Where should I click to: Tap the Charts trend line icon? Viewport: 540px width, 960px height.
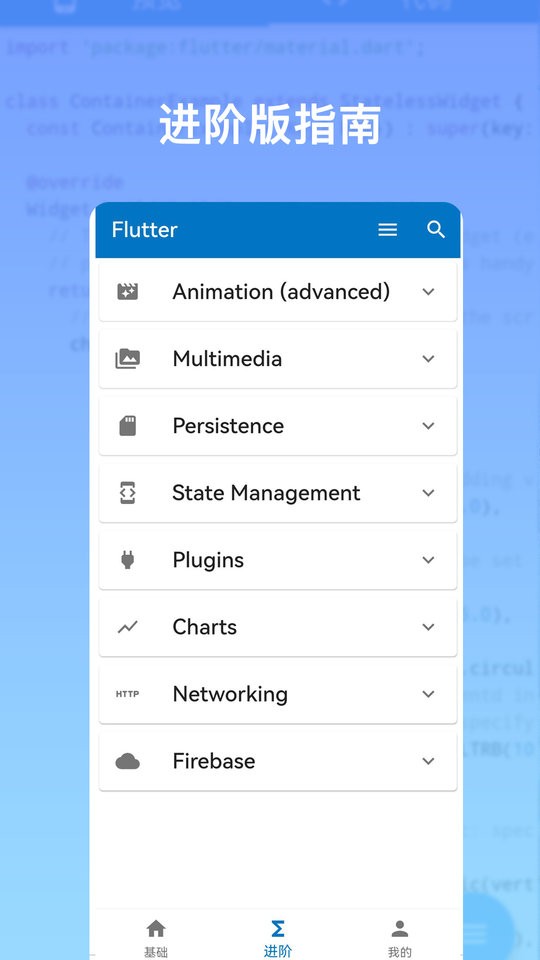[x=127, y=627]
